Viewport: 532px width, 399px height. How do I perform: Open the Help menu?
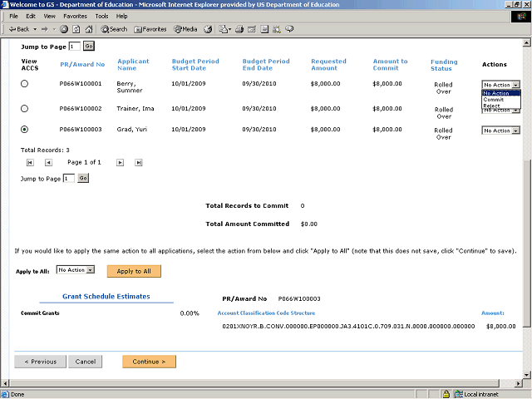coord(121,17)
